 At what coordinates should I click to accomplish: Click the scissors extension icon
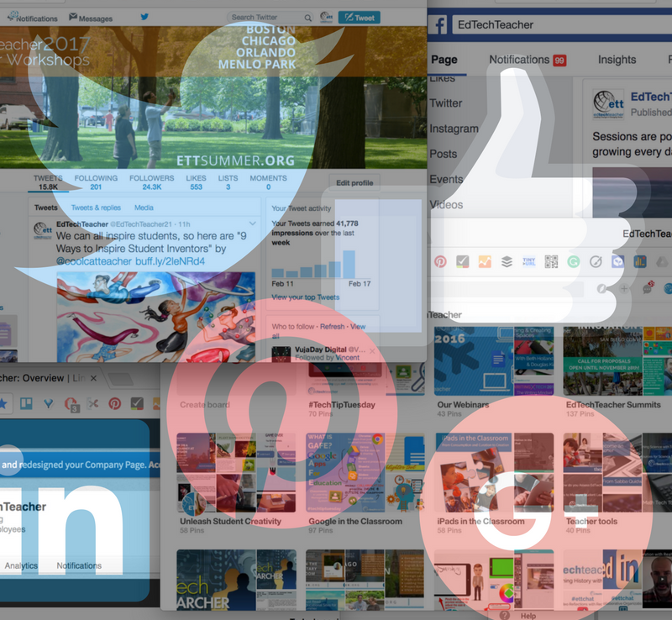point(92,403)
